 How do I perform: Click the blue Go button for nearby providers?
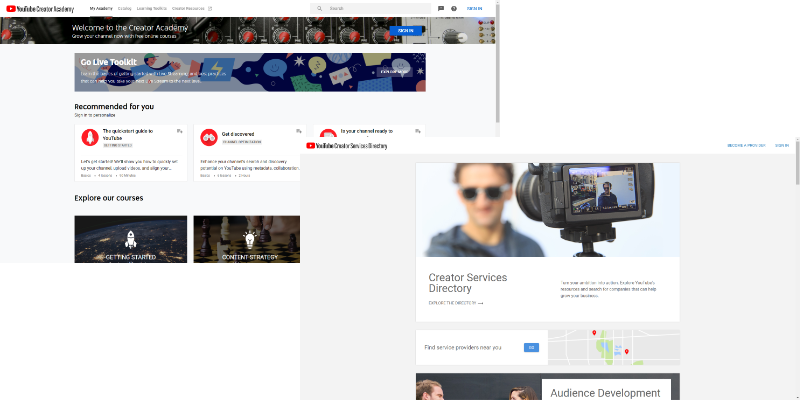click(531, 347)
